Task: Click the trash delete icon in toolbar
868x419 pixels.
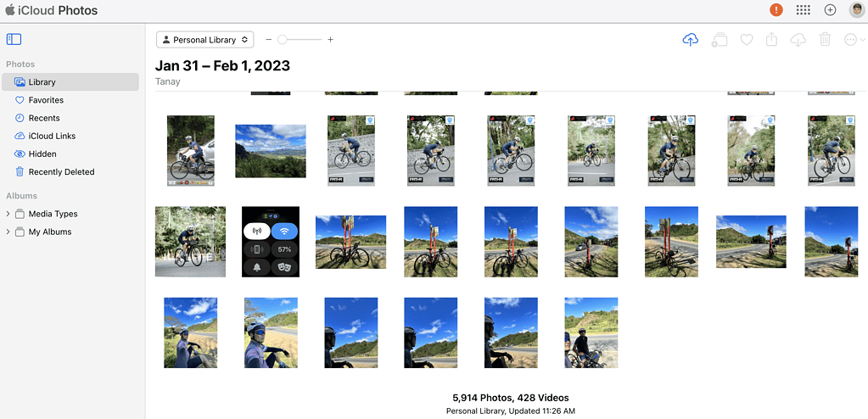Action: pos(825,39)
